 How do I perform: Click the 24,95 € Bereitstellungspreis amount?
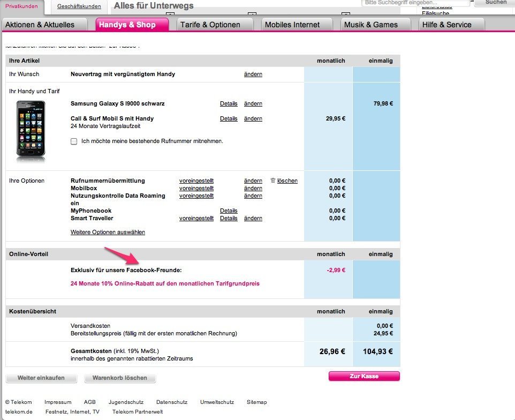[383, 334]
